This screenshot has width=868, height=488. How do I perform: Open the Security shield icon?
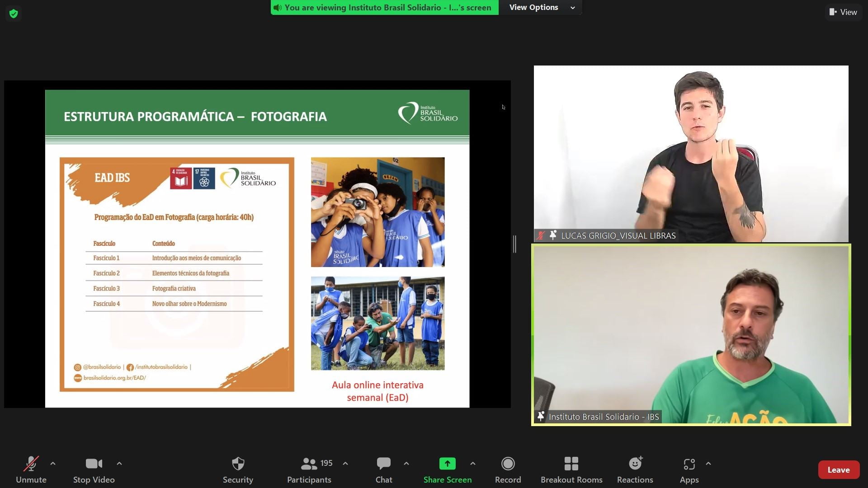[x=238, y=469]
